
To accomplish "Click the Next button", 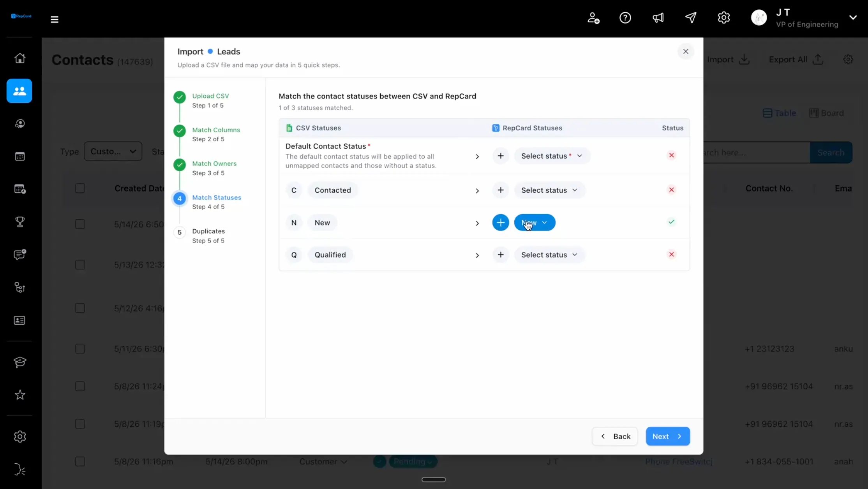I will pyautogui.click(x=668, y=436).
